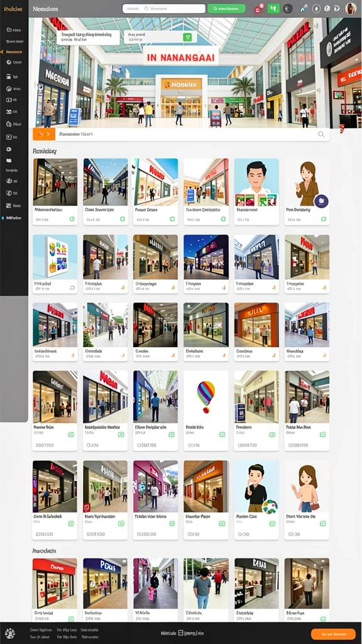Toggle the green checkbox on first store card
362x644 pixels.
click(72, 219)
